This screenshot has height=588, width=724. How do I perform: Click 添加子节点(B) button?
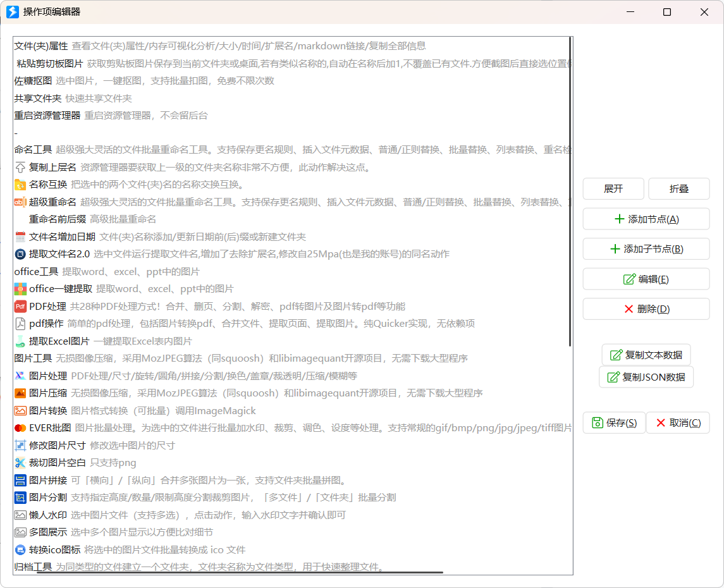[x=646, y=249]
